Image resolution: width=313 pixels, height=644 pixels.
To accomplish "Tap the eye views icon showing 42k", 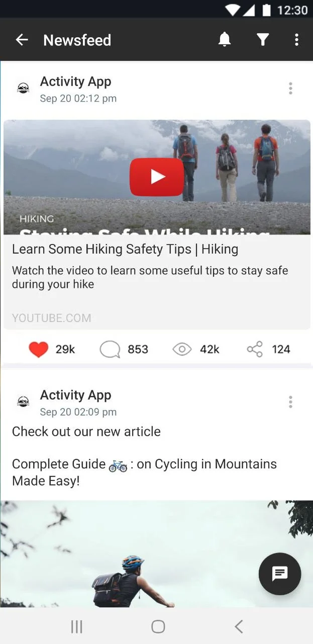I will [x=182, y=349].
